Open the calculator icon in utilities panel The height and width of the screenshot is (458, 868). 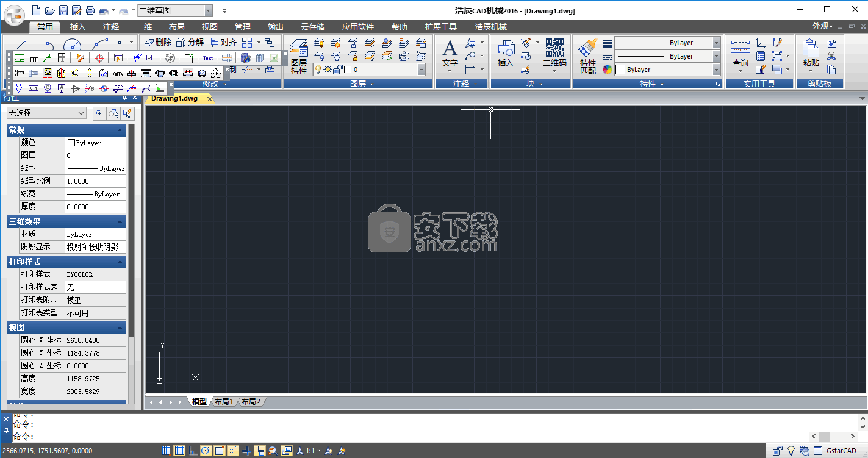pyautogui.click(x=761, y=57)
